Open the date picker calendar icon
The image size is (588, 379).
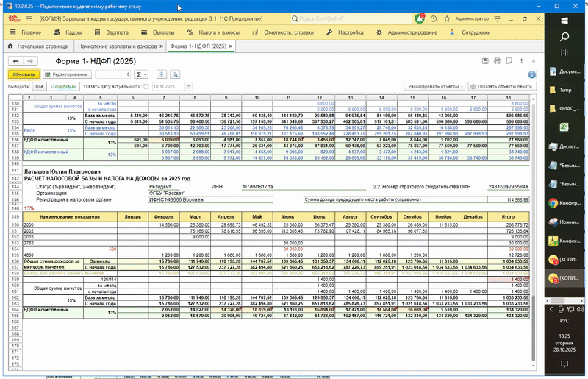188,86
